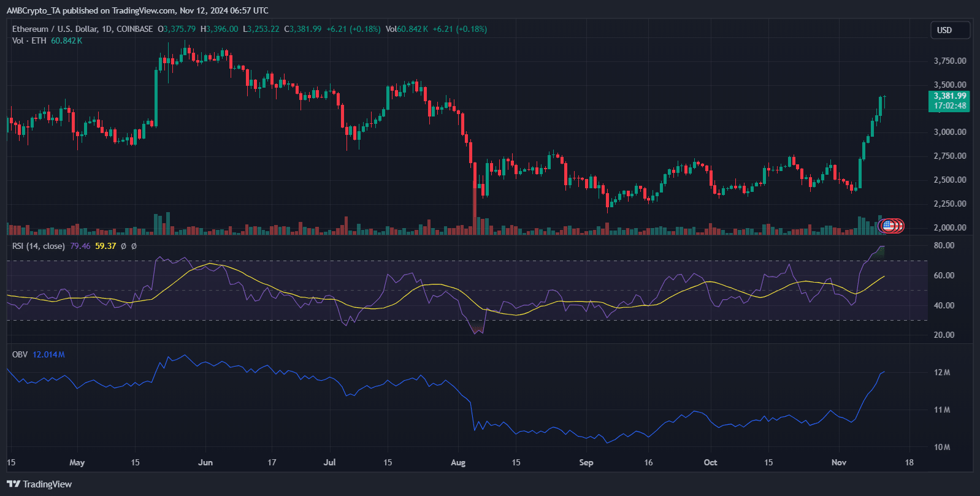
Task: Click the 17 date axis label
Action: (x=272, y=462)
